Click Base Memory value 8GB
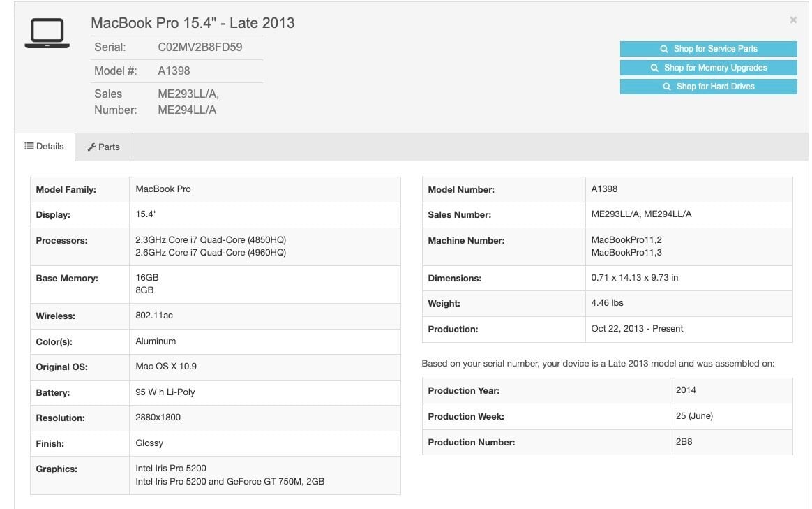812x509 pixels. (x=144, y=290)
